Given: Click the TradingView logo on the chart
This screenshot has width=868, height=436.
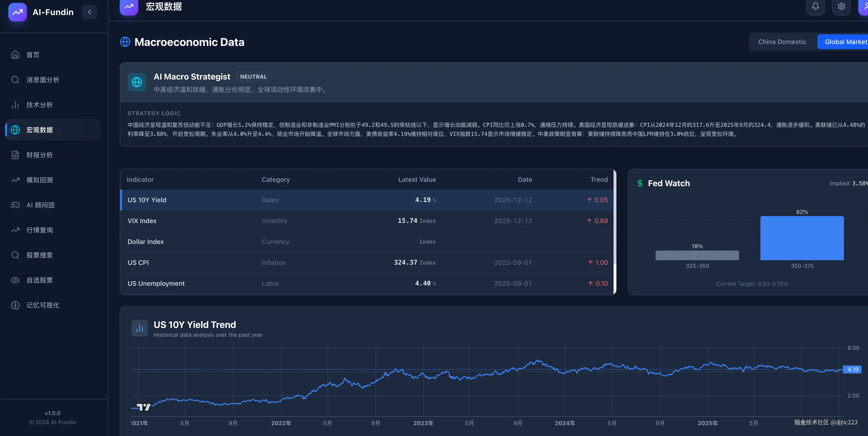Looking at the screenshot, I should (144, 407).
